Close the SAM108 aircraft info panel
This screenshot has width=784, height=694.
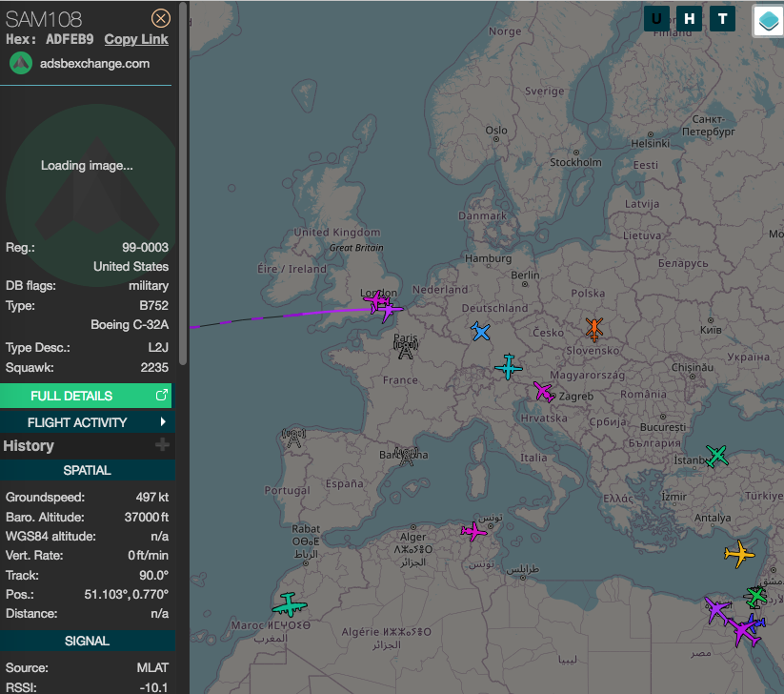coord(160,18)
